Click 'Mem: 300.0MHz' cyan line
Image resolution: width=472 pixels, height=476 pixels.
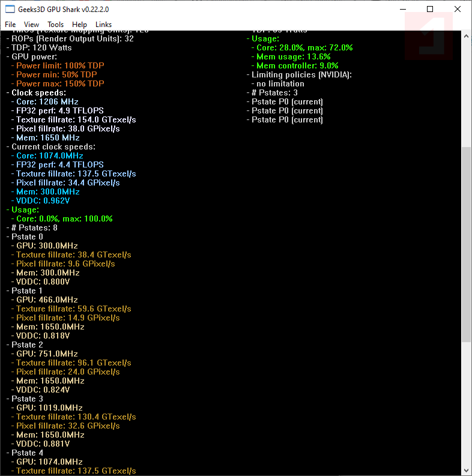(x=46, y=192)
